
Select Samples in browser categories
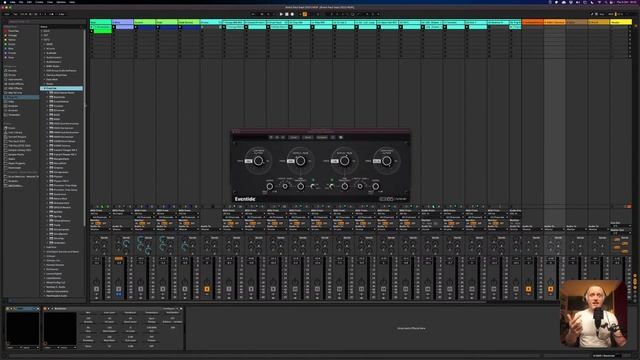pyautogui.click(x=13, y=106)
